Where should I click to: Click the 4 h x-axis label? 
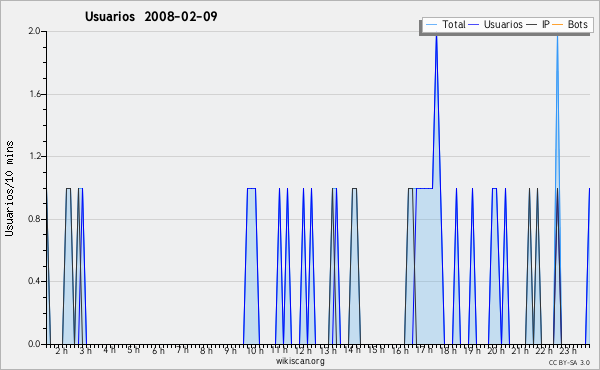[109, 350]
